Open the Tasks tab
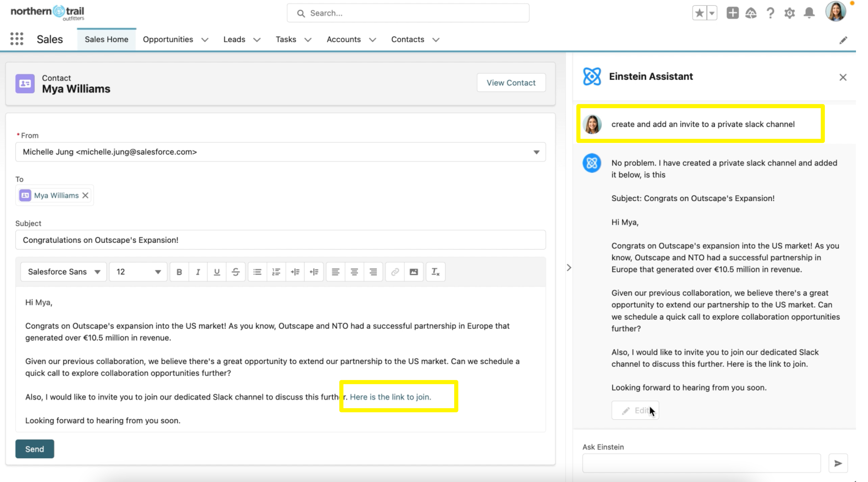 pyautogui.click(x=286, y=39)
